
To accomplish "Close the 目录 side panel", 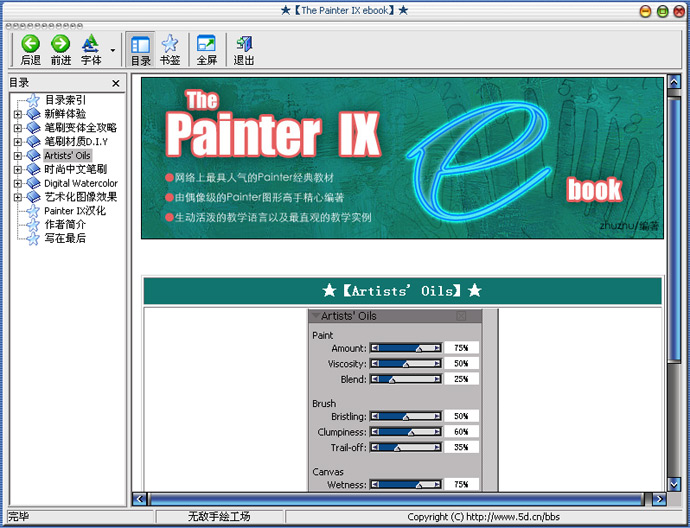I will (x=116, y=83).
